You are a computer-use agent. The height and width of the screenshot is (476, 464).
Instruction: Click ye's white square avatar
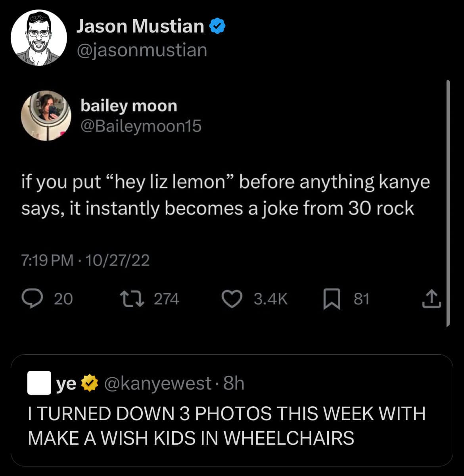click(39, 383)
